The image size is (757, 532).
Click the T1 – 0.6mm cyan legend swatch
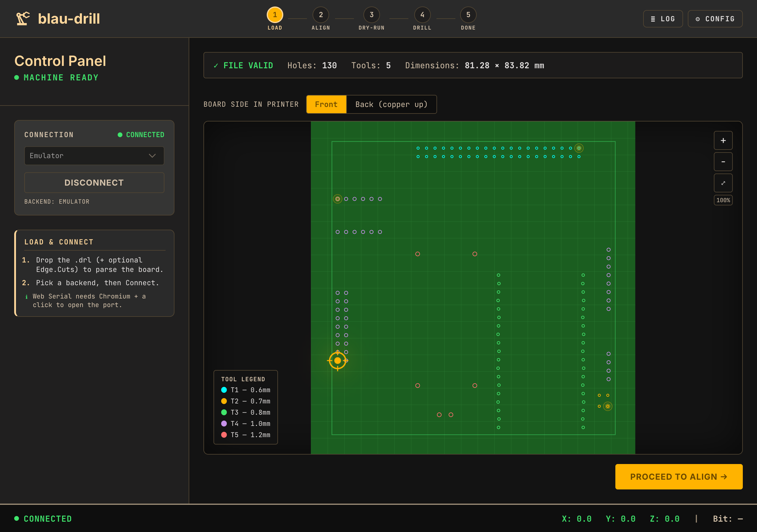[224, 390]
